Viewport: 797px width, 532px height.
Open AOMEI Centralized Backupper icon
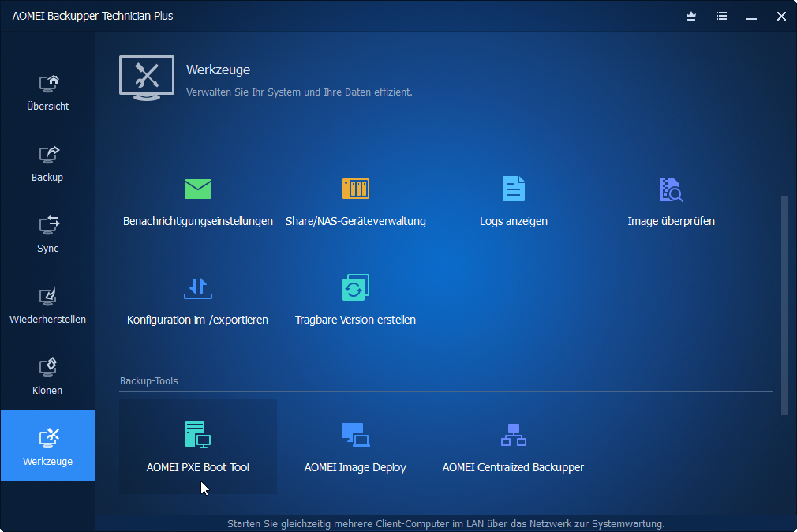tap(514, 435)
